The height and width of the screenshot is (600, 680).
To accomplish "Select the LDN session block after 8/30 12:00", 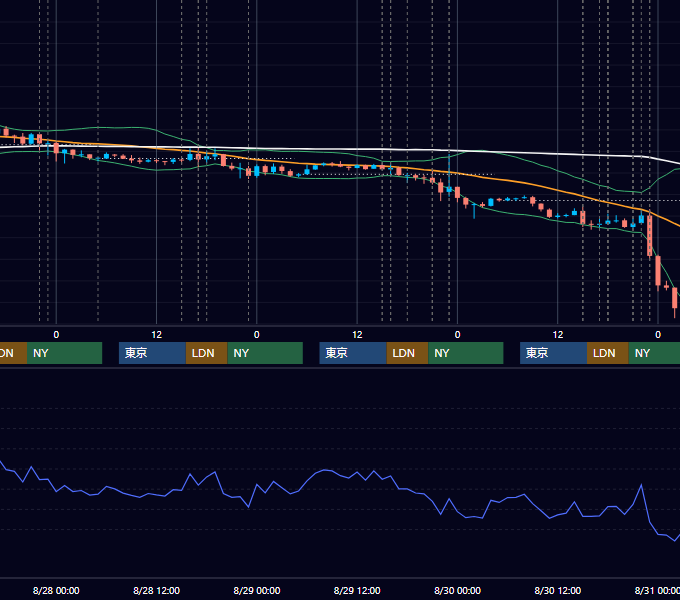I will point(608,353).
